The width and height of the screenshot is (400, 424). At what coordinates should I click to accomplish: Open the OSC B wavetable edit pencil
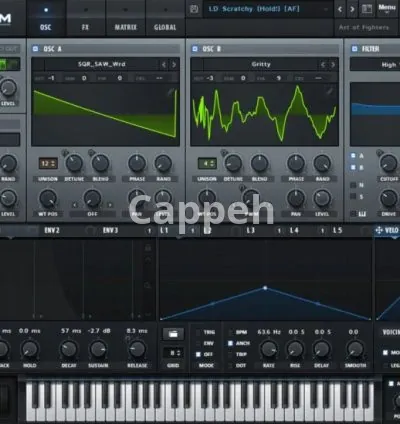point(330,91)
